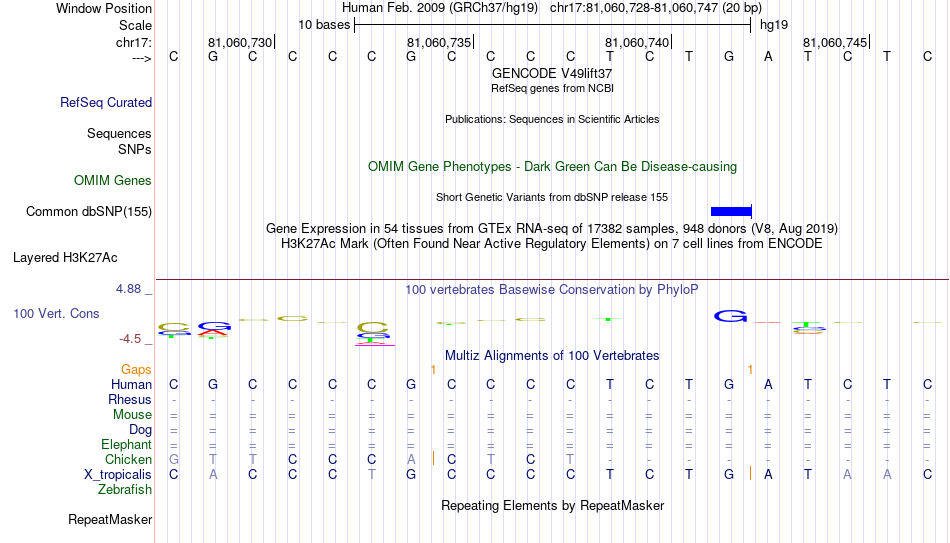
Task: Click the OMIM Gene Phenotypes green title
Action: pyautogui.click(x=553, y=167)
